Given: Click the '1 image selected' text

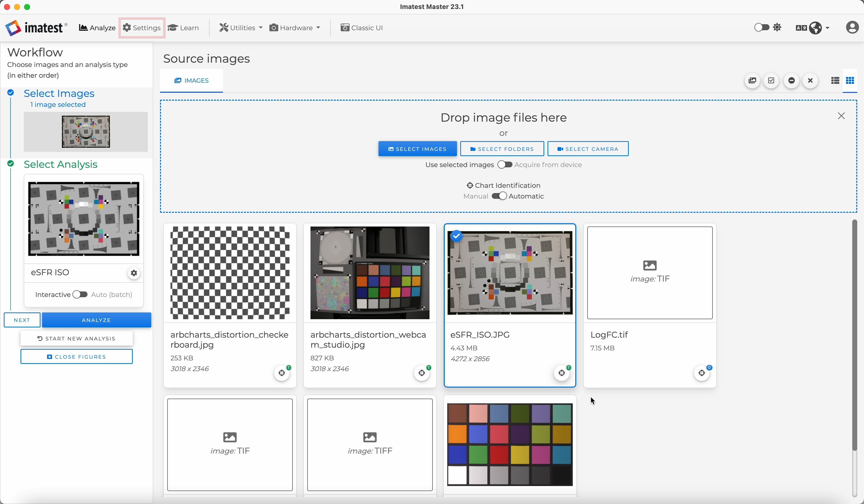Looking at the screenshot, I should pyautogui.click(x=58, y=104).
